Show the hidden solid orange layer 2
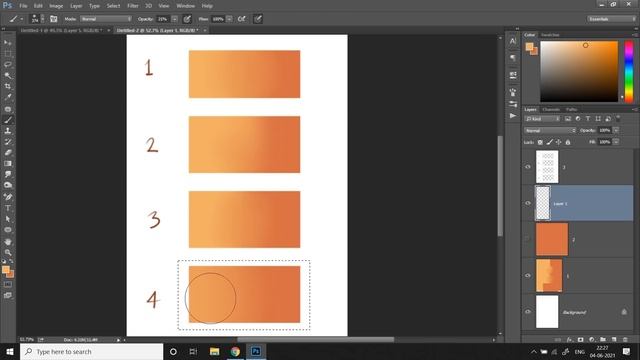640x360 pixels. tap(528, 239)
